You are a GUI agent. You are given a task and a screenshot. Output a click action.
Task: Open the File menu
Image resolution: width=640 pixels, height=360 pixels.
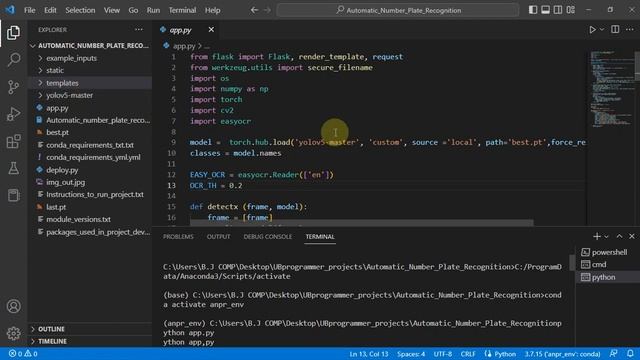pyautogui.click(x=29, y=10)
